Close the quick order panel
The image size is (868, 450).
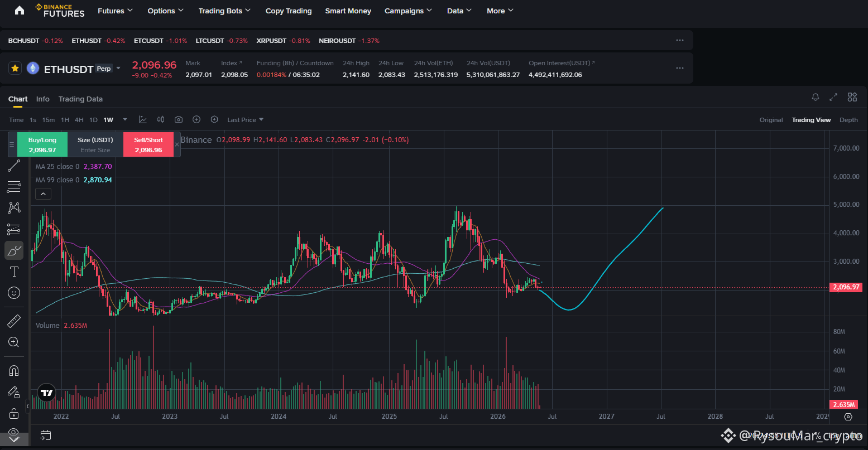[x=177, y=144]
